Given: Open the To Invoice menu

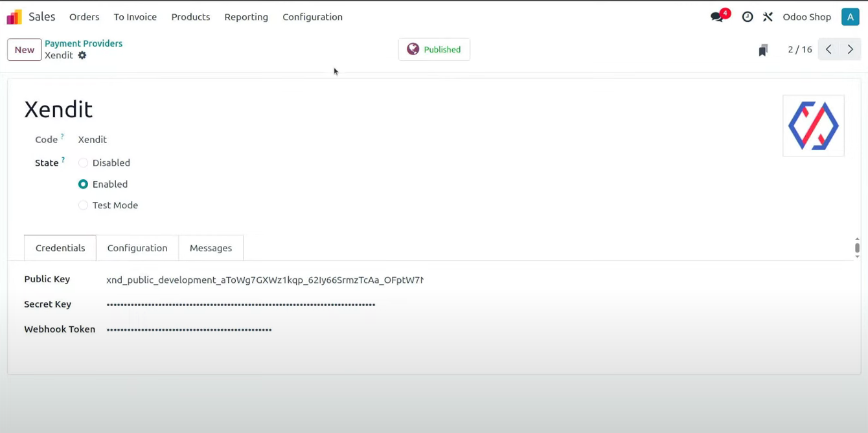Looking at the screenshot, I should coord(135,17).
